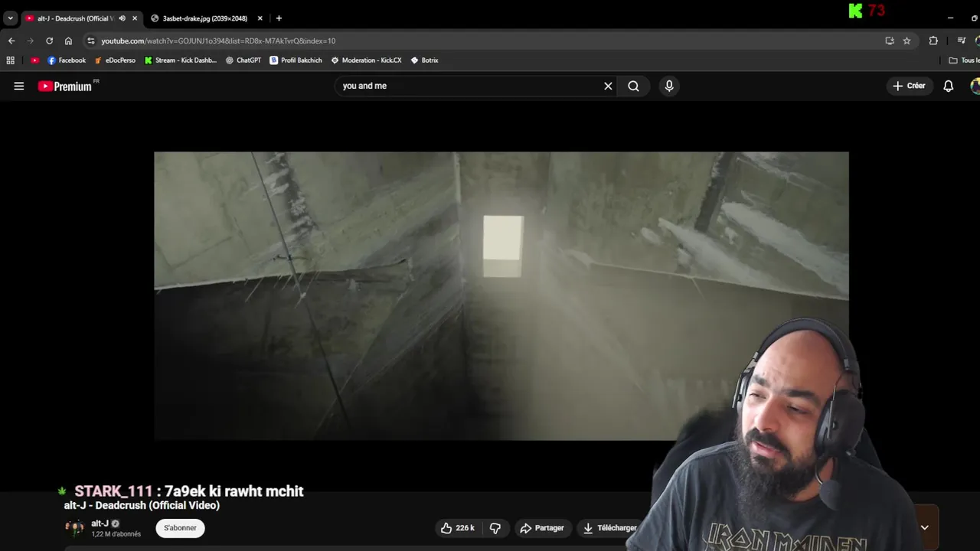Open the Botrix bookmark

pyautogui.click(x=424, y=60)
